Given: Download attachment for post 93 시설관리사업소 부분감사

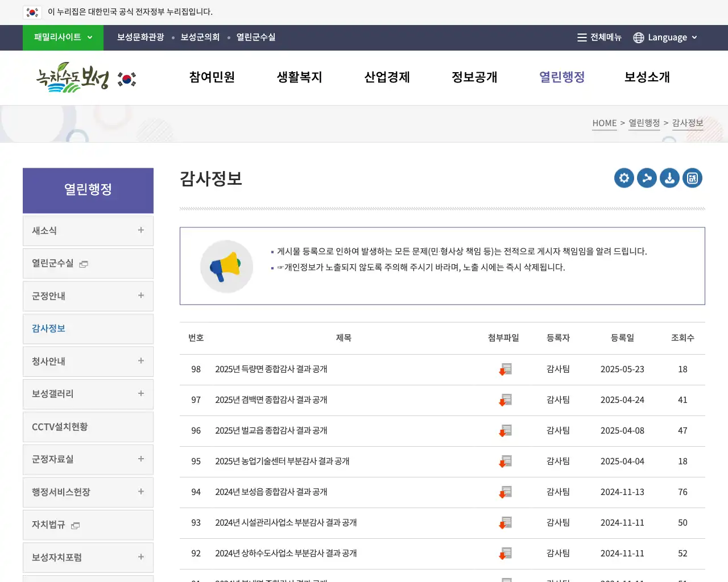Looking at the screenshot, I should (505, 523).
